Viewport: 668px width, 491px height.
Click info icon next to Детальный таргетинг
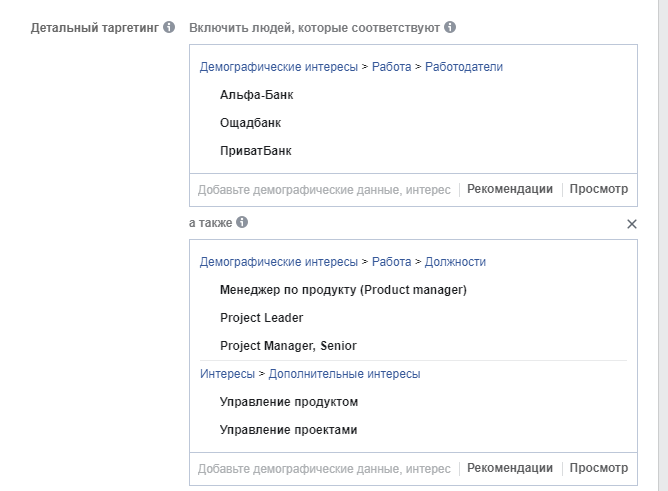point(169,27)
